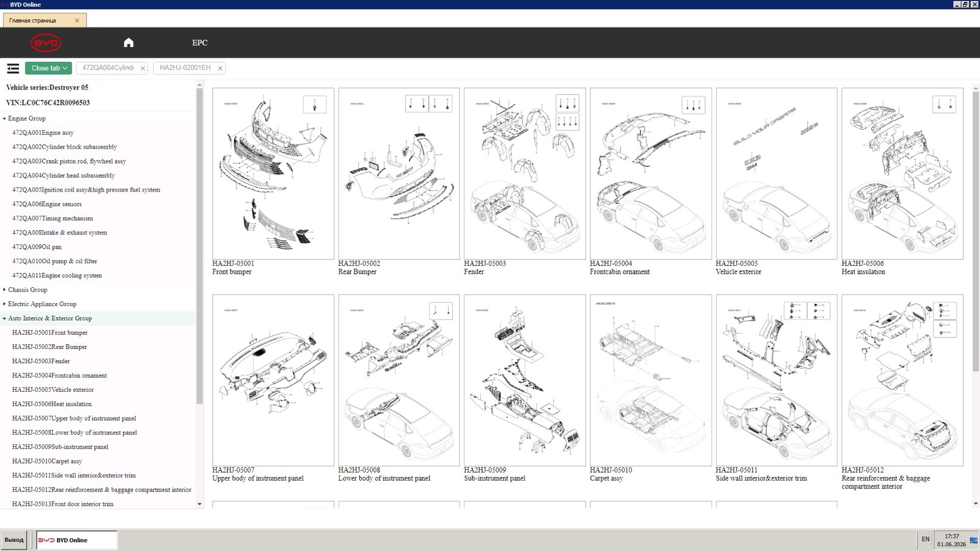Viewport: 980px width, 551px height.
Task: Open Upper body of instrument panel thumbnail
Action: pos(273,380)
